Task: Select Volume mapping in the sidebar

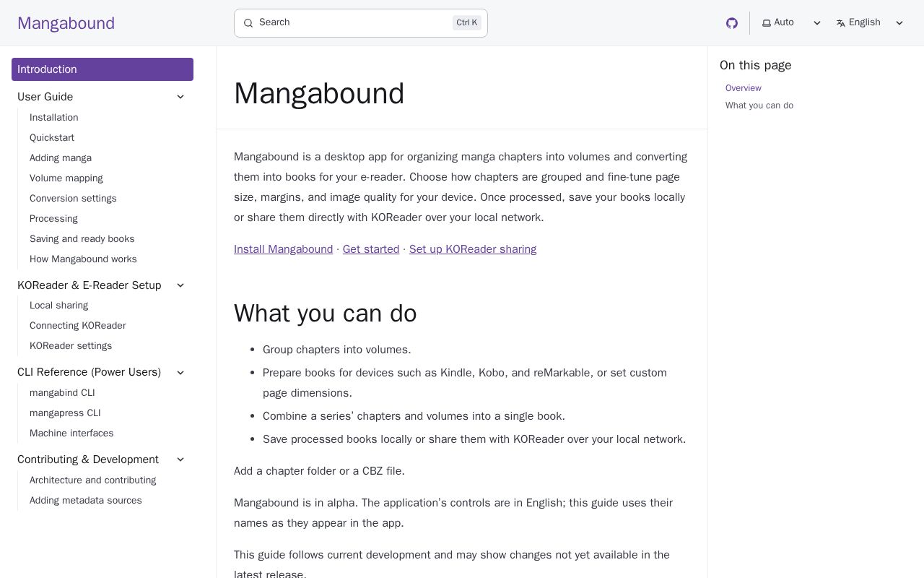Action: pyautogui.click(x=66, y=178)
